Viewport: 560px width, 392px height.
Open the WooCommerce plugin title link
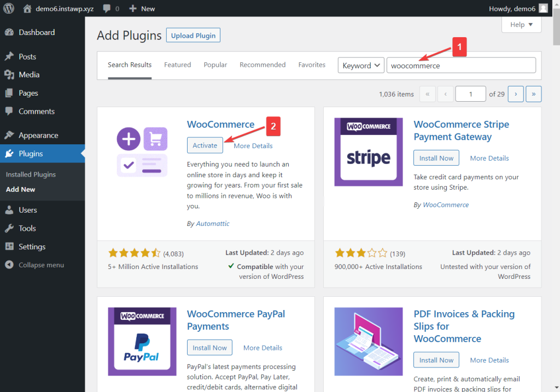221,124
